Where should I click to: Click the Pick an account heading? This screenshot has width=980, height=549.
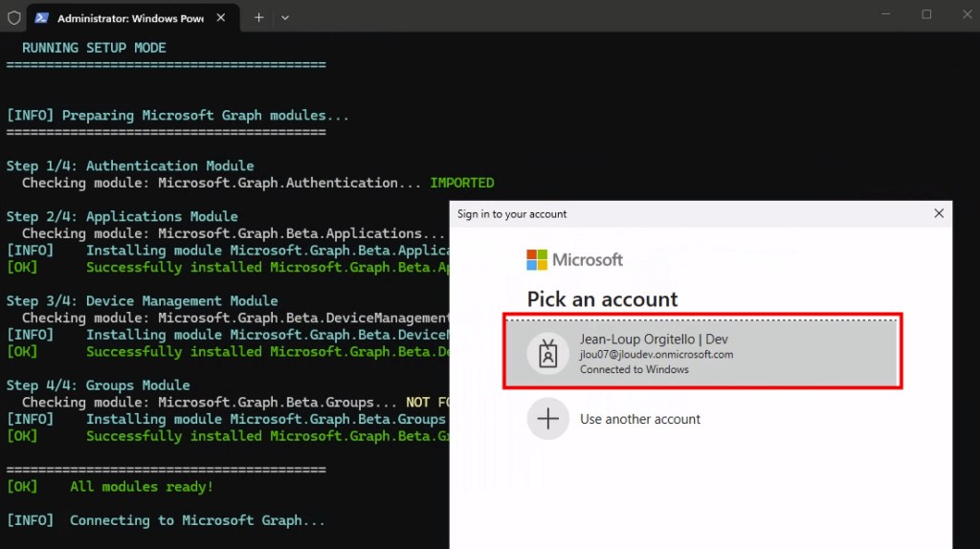pyautogui.click(x=602, y=299)
